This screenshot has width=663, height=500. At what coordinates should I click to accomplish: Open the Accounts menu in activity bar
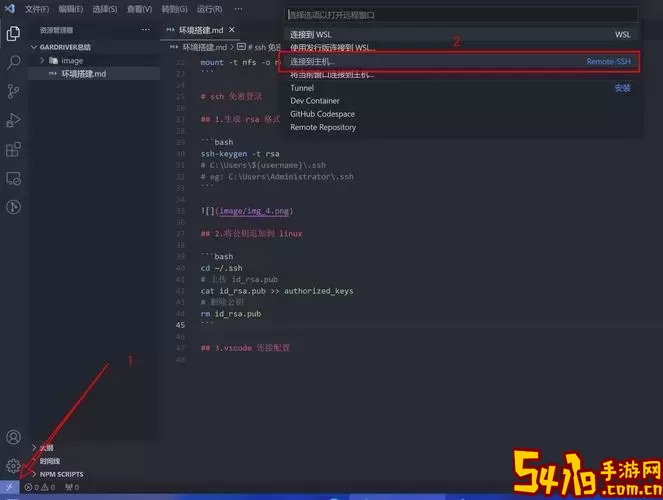tap(14, 437)
